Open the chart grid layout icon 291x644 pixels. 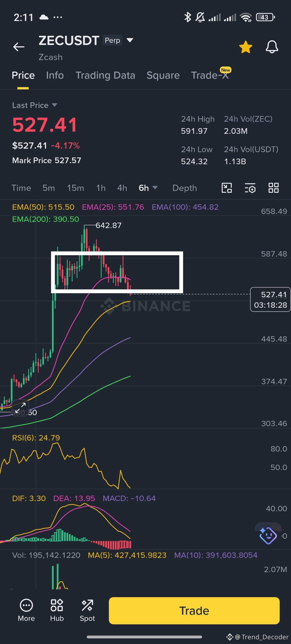click(x=273, y=188)
